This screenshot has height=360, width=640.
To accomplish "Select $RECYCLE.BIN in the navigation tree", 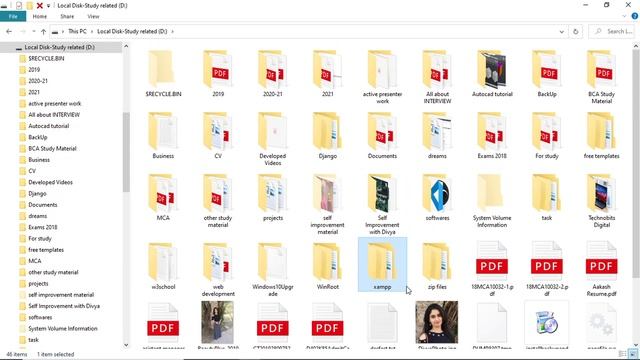I will coord(46,58).
